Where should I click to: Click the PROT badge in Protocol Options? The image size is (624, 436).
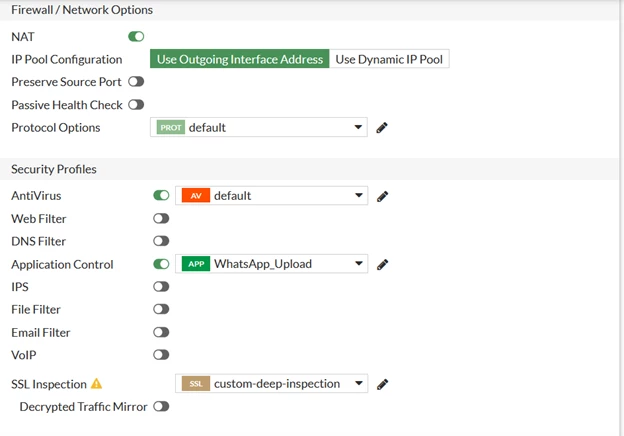171,128
